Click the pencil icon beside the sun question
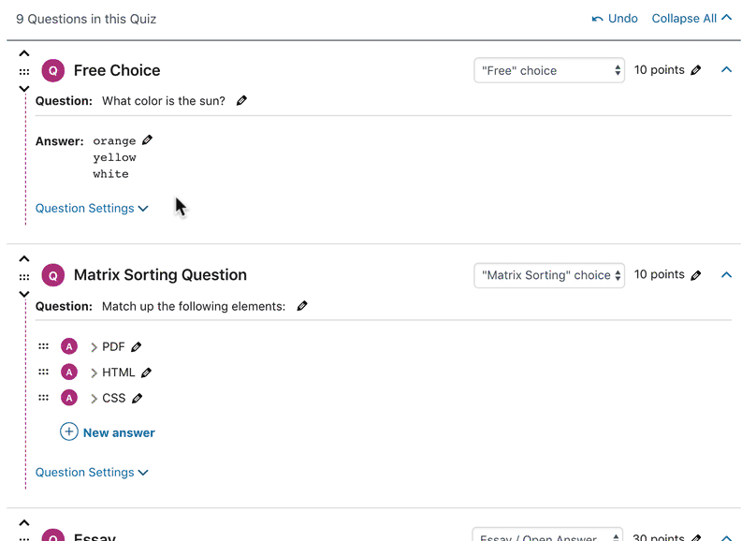Screen dimensions: 756x541 pos(242,101)
